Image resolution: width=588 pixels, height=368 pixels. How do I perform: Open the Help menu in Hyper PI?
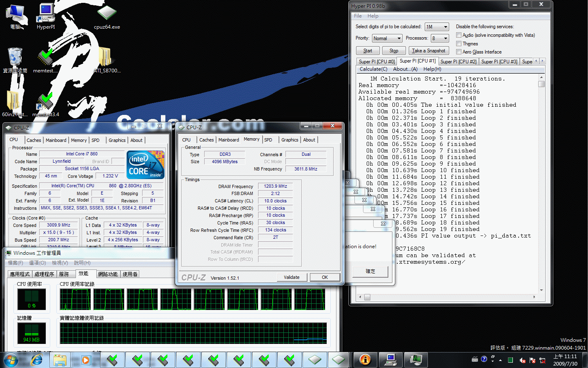click(373, 16)
